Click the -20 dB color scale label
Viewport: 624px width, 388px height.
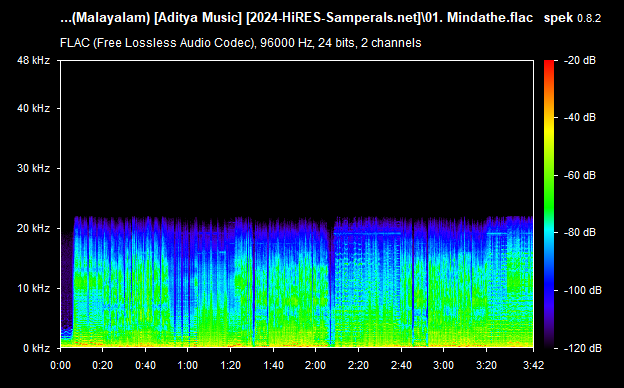click(580, 60)
